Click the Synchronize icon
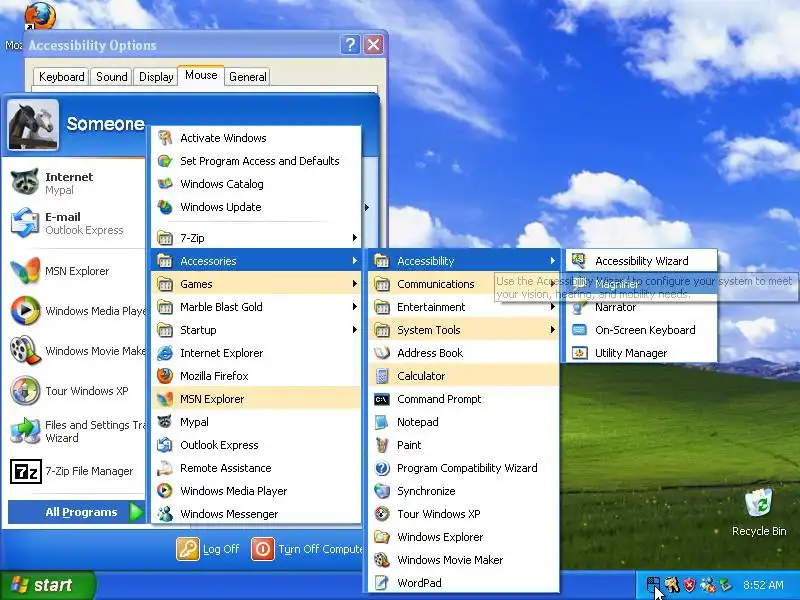Image resolution: width=800 pixels, height=600 pixels. tap(382, 491)
